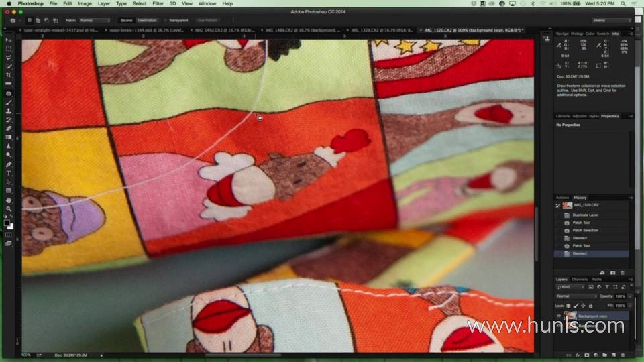
Task: Click the foreground color swatch
Action: tap(7, 223)
